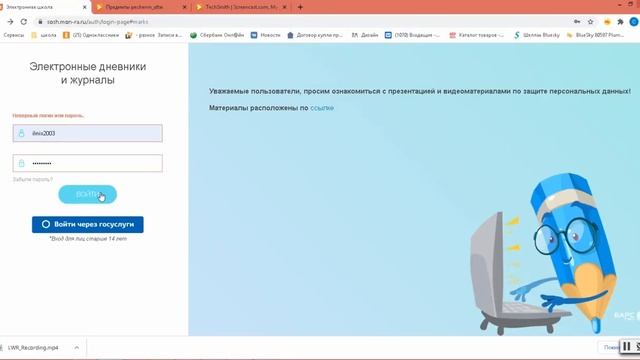Focus the browser address bar URL

[97, 22]
